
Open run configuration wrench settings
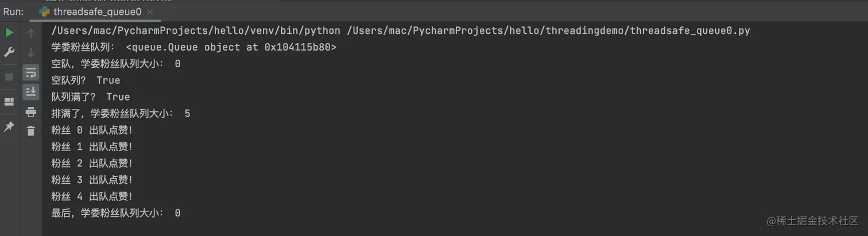click(9, 52)
